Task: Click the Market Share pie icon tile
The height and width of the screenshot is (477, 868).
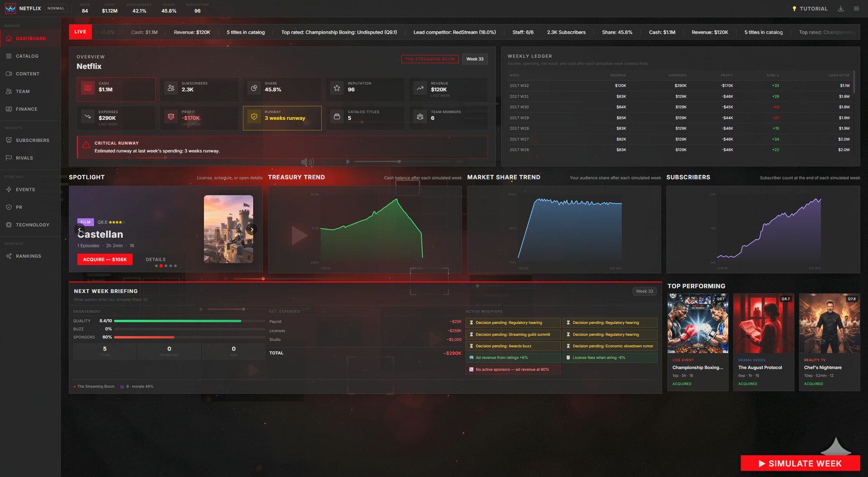Action: coord(254,88)
